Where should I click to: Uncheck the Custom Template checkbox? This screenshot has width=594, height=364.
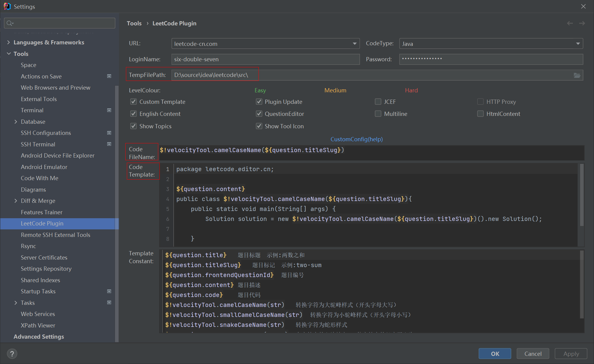point(133,102)
